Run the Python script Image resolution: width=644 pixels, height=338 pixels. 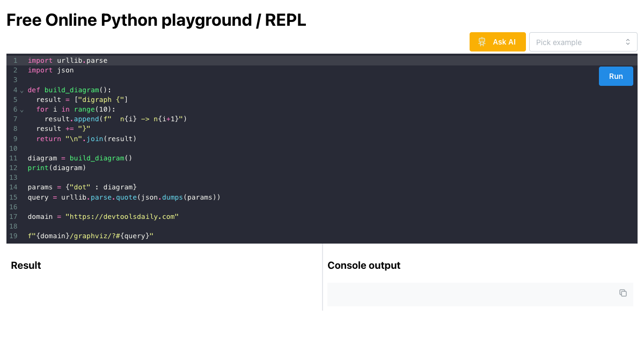pyautogui.click(x=616, y=76)
